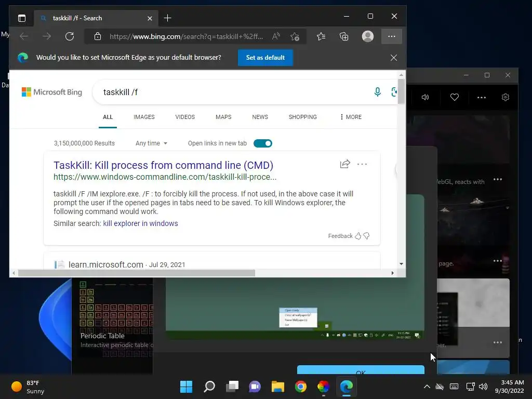Click the forward navigation arrow in Edge
Screen dimensions: 532x399
(47, 36)
